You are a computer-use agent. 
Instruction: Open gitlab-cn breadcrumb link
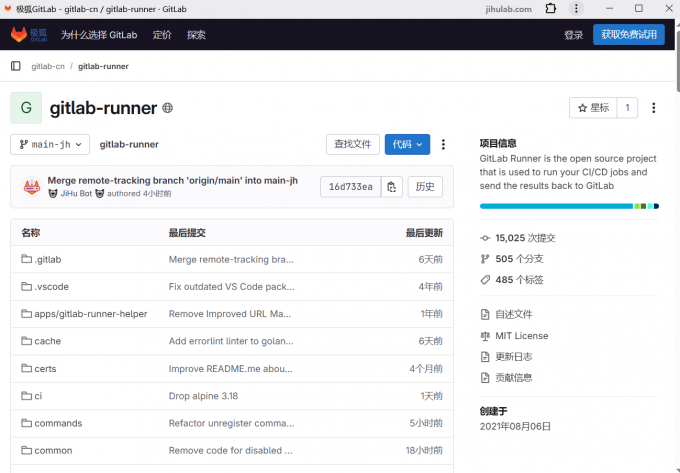coord(48,66)
